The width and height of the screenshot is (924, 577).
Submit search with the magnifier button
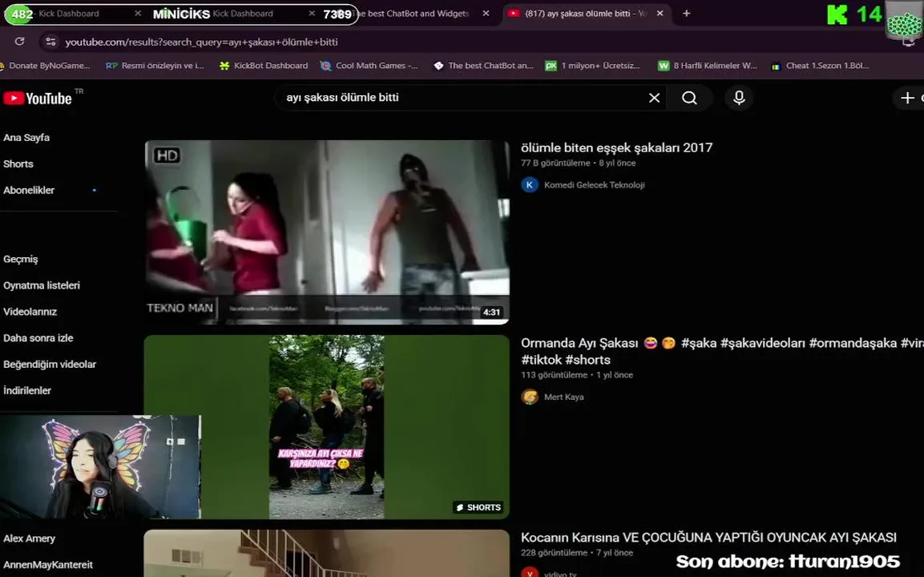[689, 98]
